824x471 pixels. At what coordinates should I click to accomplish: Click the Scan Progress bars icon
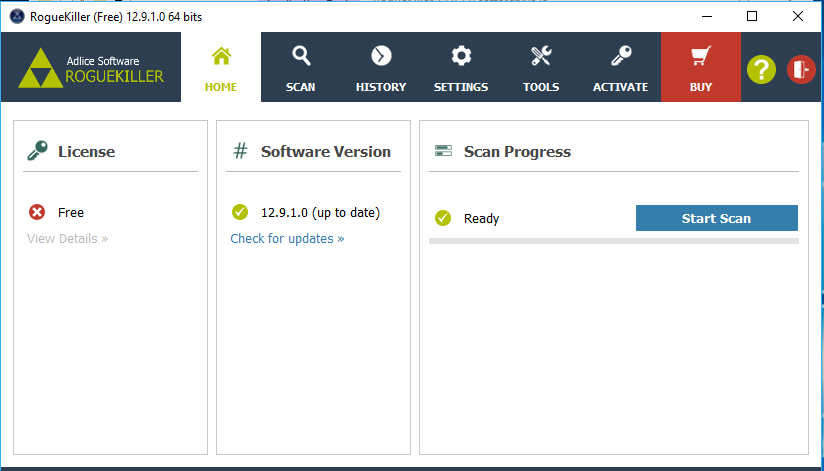(444, 151)
